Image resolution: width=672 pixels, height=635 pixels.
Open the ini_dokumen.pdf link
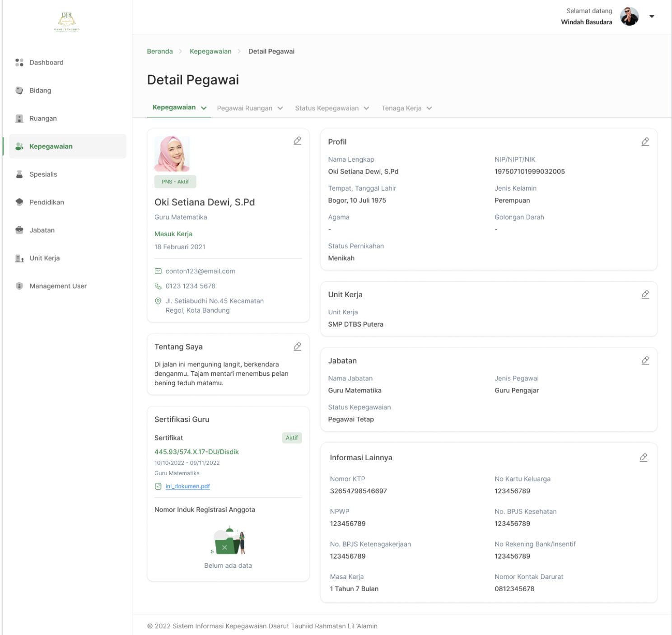[x=187, y=486]
